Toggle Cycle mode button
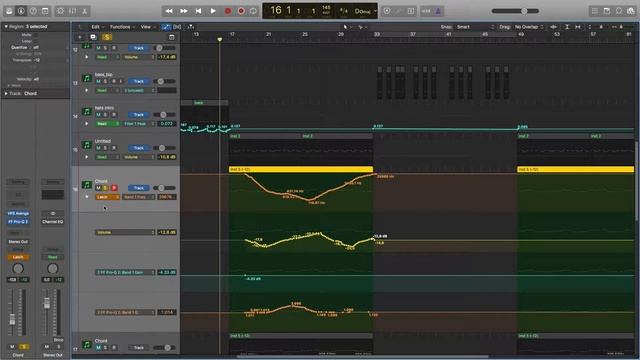Image resolution: width=640 pixels, height=360 pixels. [253, 11]
